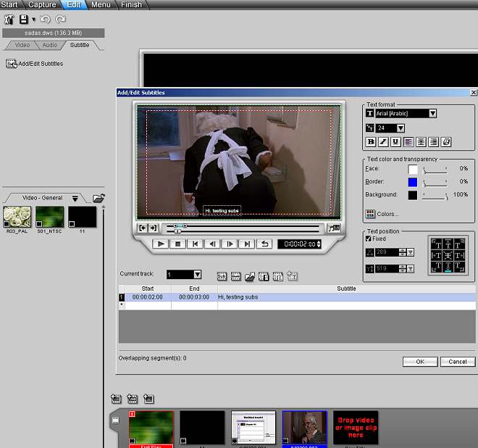Toggle Bold text formatting

tap(371, 142)
